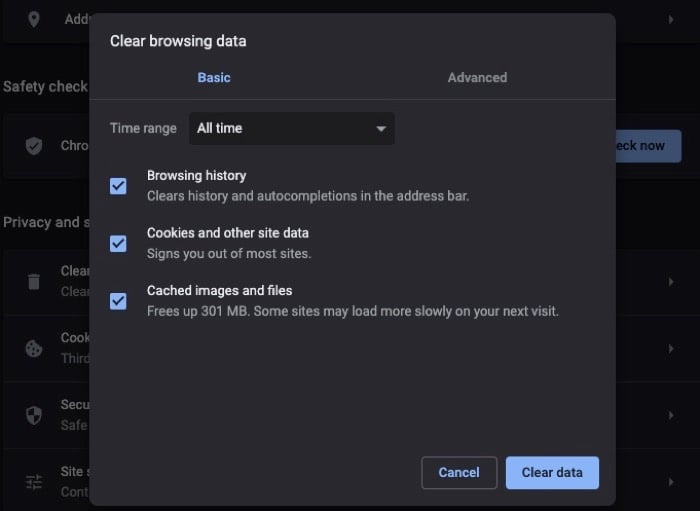Screen dimensions: 700x511
Task: Click the Safety check heading in background
Action: [x=45, y=87]
